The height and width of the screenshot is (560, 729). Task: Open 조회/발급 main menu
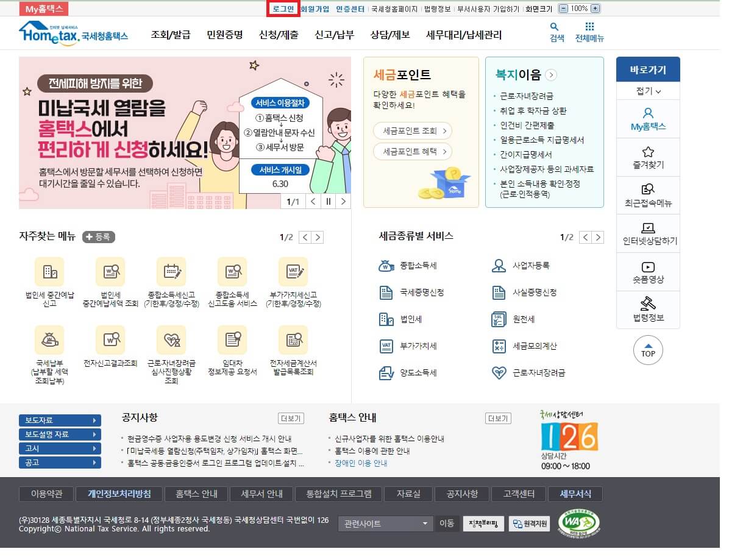(171, 35)
